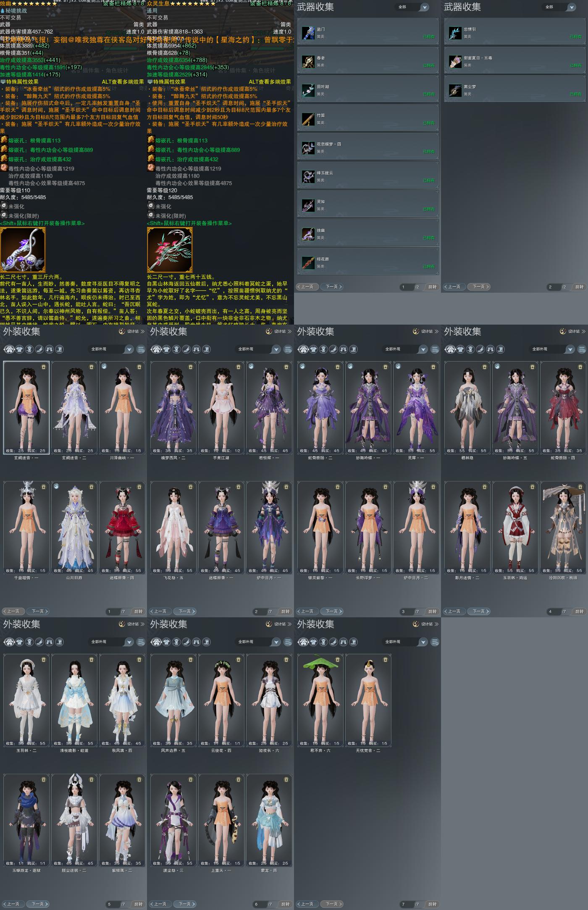This screenshot has width=588, height=910.
Task: Click the 忘情引 weapon icon
Action: coord(455,33)
